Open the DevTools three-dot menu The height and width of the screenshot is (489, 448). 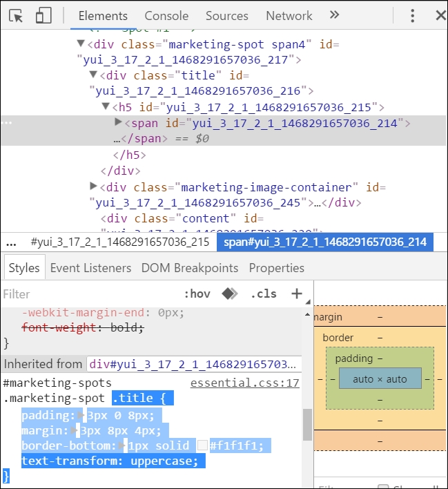click(412, 15)
